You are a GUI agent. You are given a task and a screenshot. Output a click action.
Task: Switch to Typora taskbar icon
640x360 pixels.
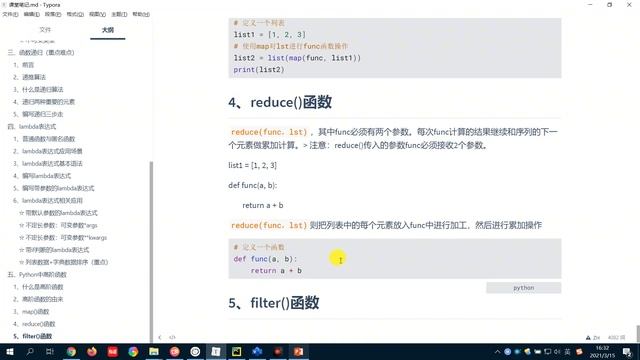(216, 351)
